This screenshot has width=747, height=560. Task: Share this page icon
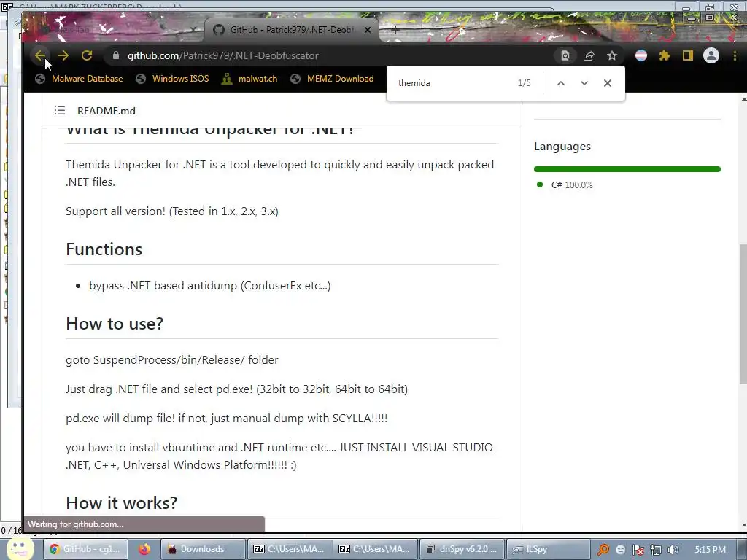click(589, 55)
